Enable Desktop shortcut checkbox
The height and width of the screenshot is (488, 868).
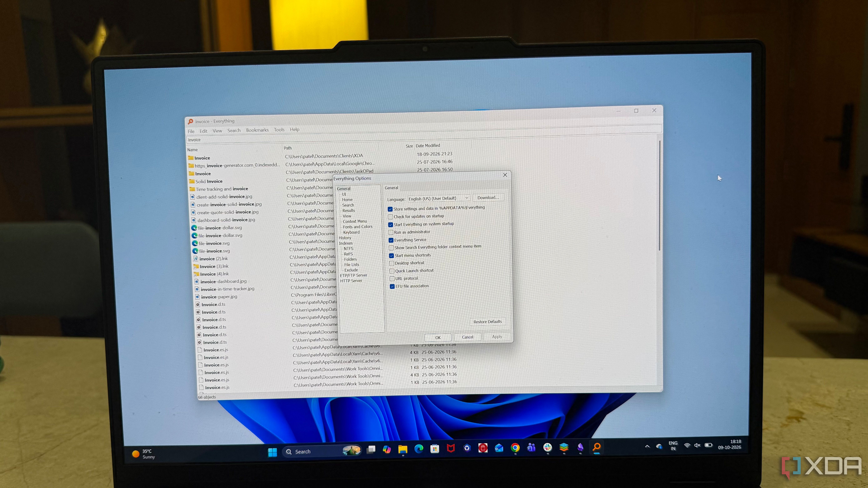pyautogui.click(x=392, y=263)
